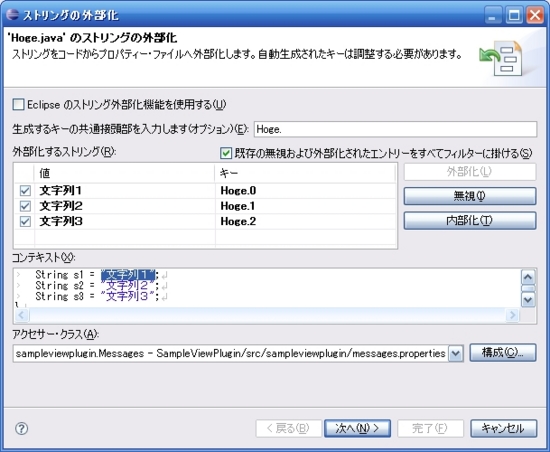Viewport: 550px width, 452px height.
Task: Click highlighted "文字列1" in context pane
Action: point(128,275)
